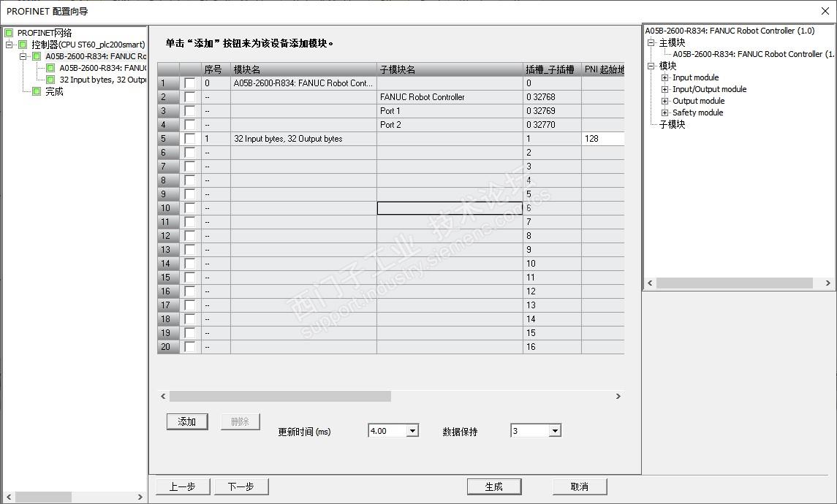The image size is (837, 504).
Task: Select A05B-2600-R834 main module catalog entry
Action: click(753, 54)
